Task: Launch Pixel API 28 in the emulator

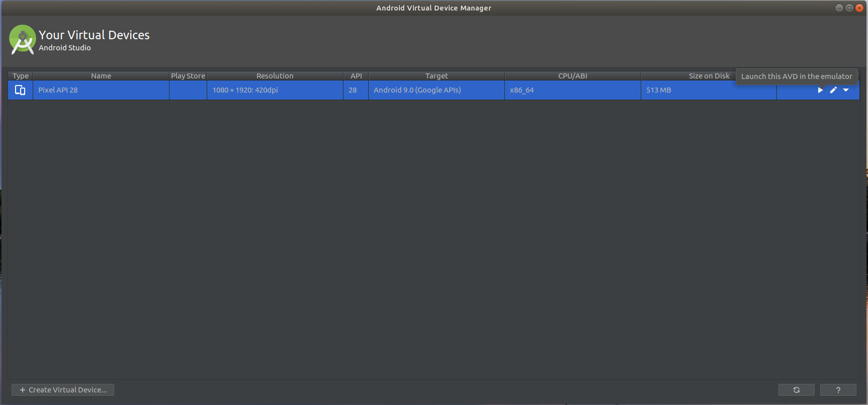Action: pos(820,90)
